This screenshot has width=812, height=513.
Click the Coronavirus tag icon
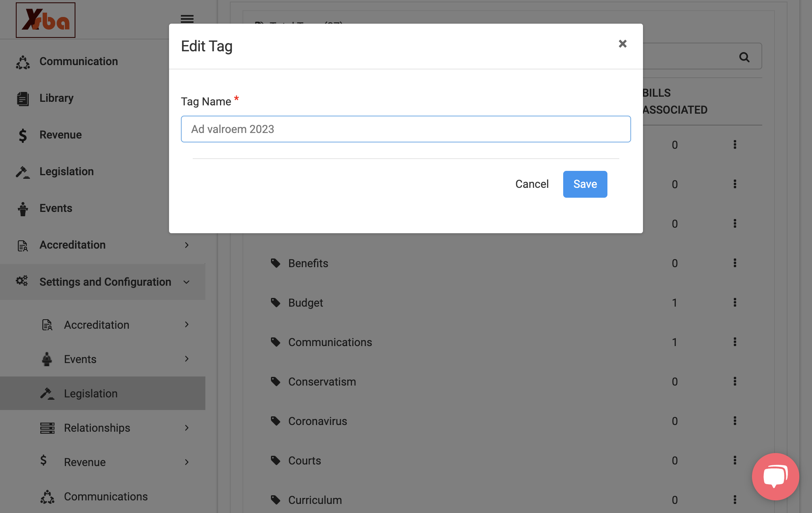(275, 421)
